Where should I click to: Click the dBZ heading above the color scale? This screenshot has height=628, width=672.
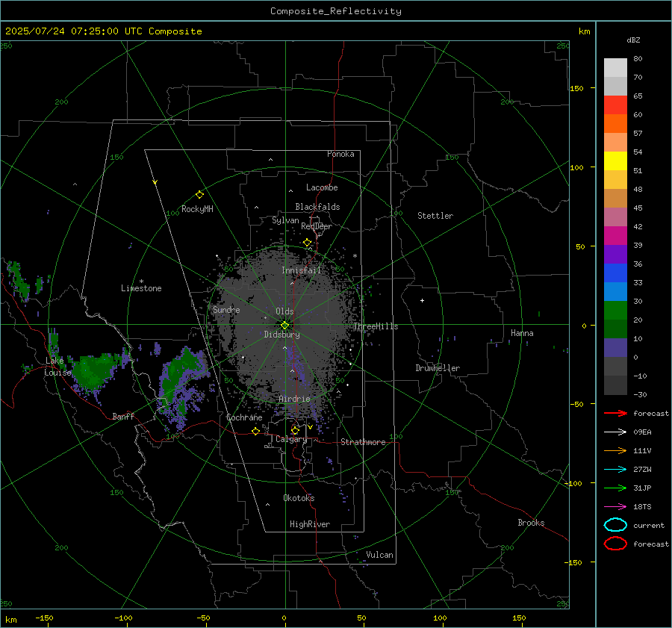[x=633, y=40]
